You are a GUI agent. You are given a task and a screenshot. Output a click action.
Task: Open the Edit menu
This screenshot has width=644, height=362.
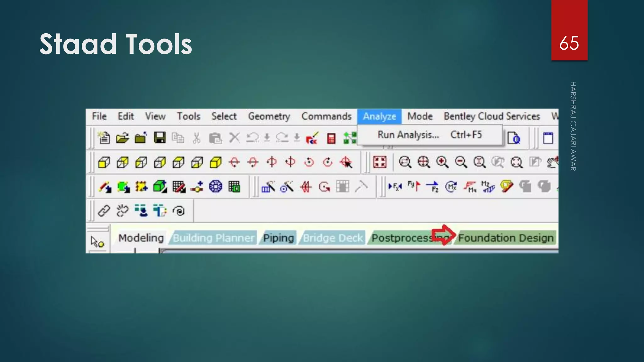click(x=126, y=116)
